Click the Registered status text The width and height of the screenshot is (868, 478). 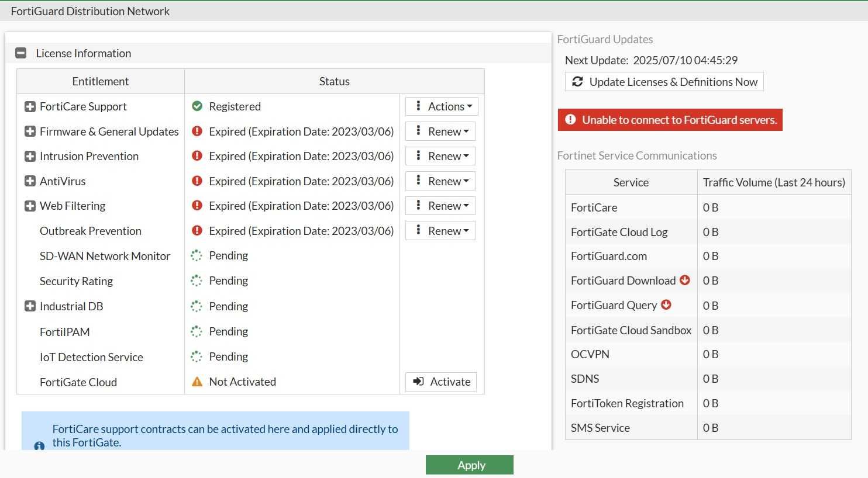tap(235, 106)
